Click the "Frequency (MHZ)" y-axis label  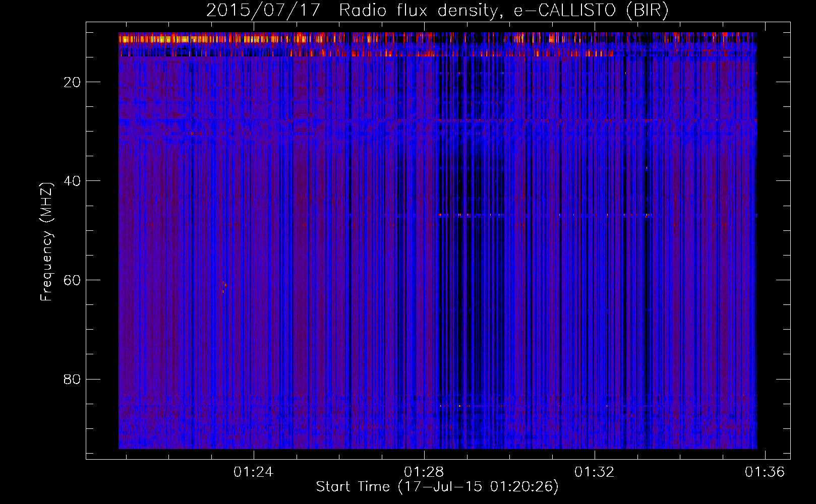pos(46,242)
